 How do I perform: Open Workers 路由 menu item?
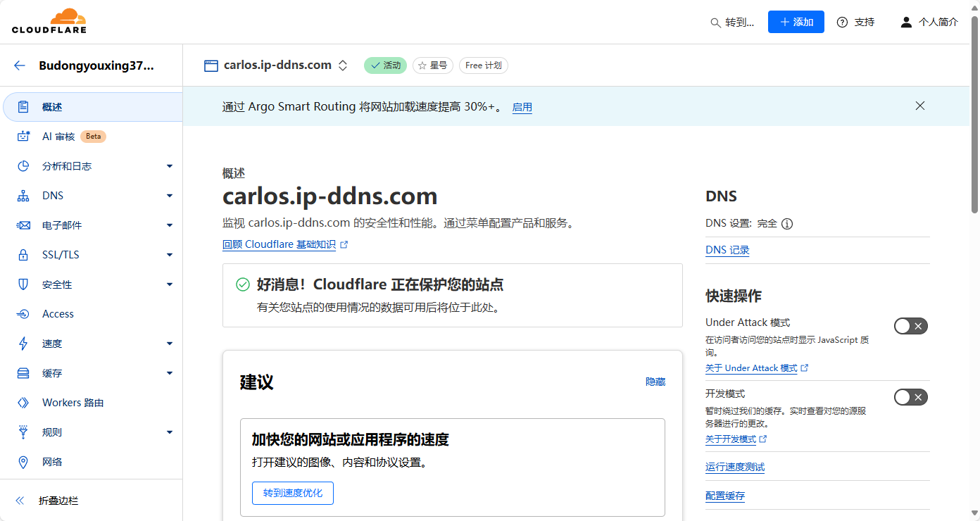92,403
